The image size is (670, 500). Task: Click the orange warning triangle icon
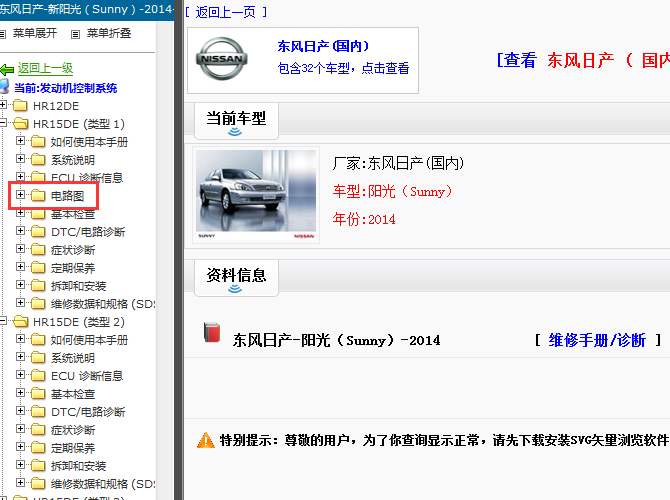click(x=206, y=440)
